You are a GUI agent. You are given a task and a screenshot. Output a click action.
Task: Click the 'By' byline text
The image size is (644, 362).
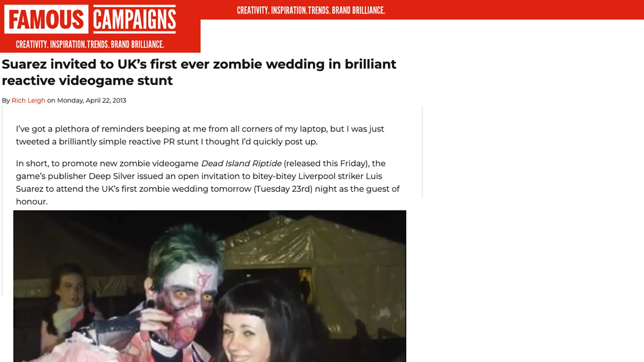tap(6, 101)
